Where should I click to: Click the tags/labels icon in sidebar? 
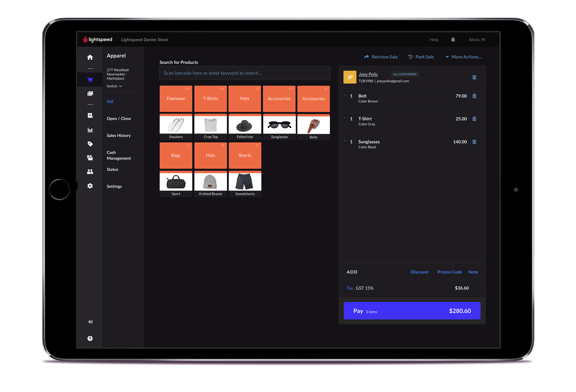coord(90,144)
